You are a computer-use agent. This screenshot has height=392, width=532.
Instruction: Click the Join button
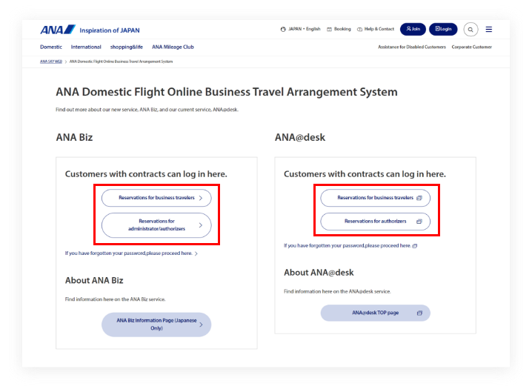click(x=413, y=29)
